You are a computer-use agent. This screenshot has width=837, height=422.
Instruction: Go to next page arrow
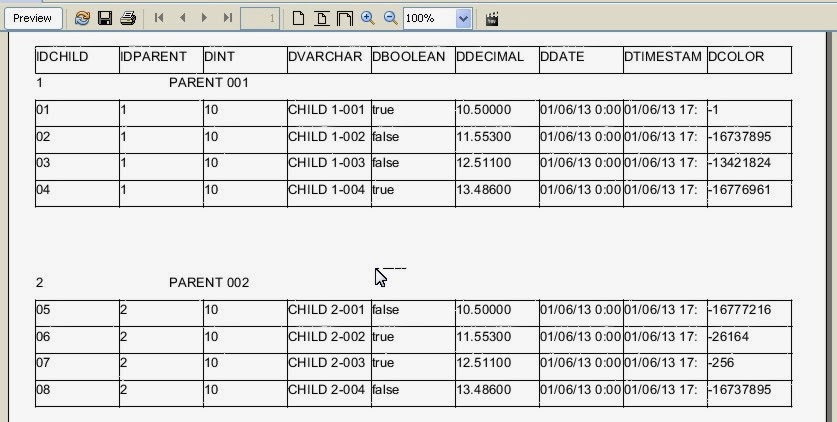pyautogui.click(x=204, y=18)
